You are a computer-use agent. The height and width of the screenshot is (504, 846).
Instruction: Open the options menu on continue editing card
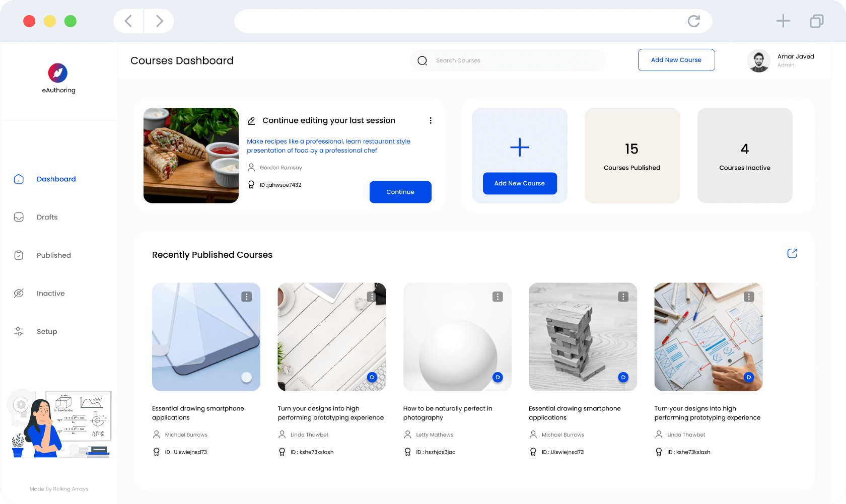(x=430, y=121)
